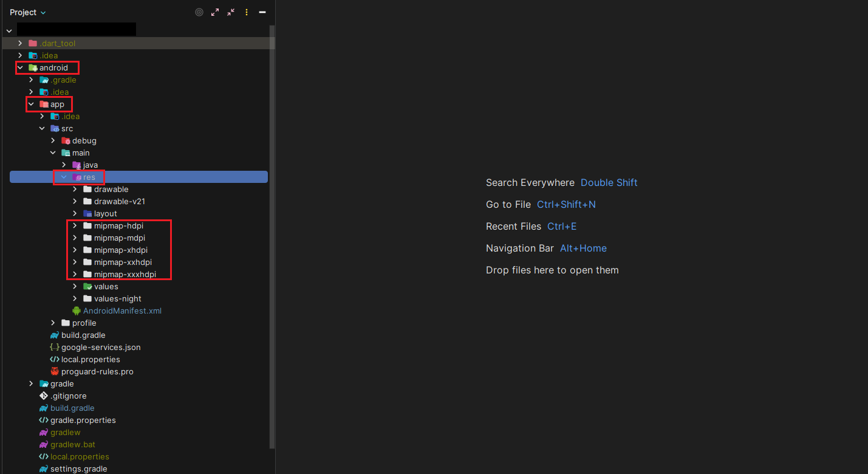Click the Project panel vertical scrollbar
868x474 pixels.
272,243
